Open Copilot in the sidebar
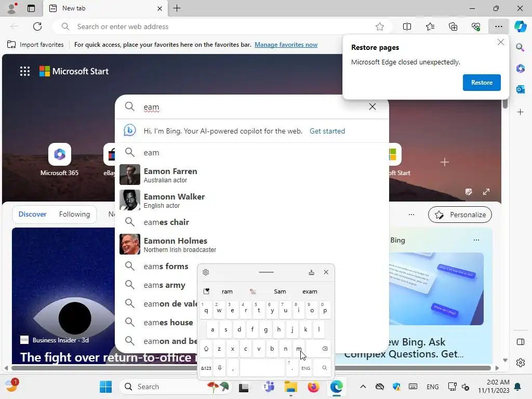Image resolution: width=532 pixels, height=399 pixels. coord(520,26)
